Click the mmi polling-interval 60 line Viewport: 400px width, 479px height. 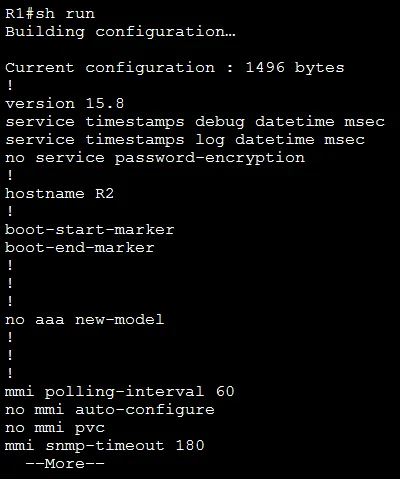click(x=120, y=392)
